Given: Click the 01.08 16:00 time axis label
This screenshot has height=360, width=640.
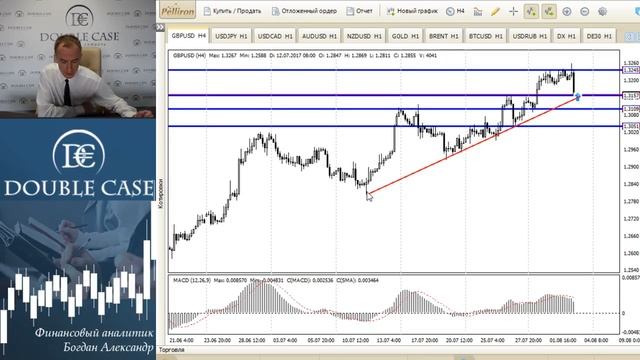Looking at the screenshot, I should pos(563,340).
